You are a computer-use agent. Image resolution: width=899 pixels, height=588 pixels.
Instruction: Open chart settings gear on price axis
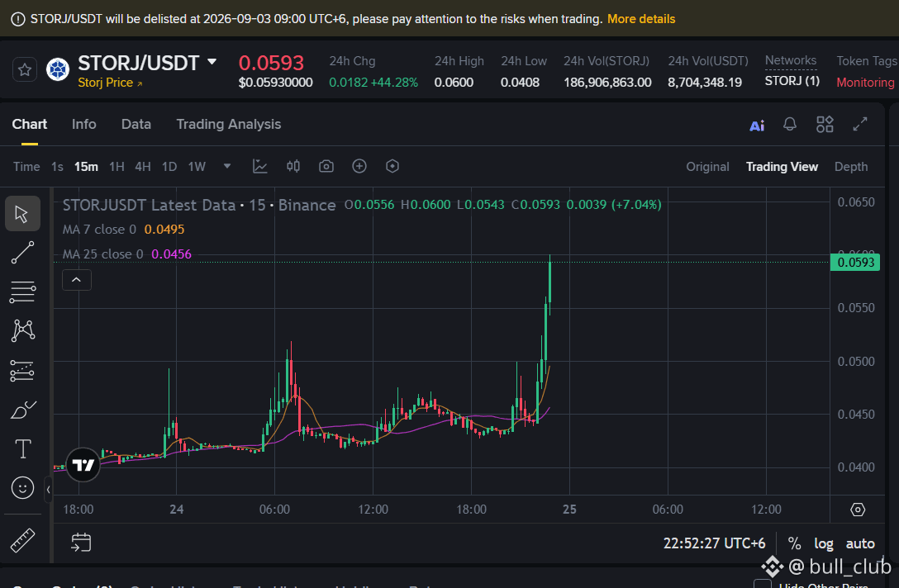tap(858, 510)
